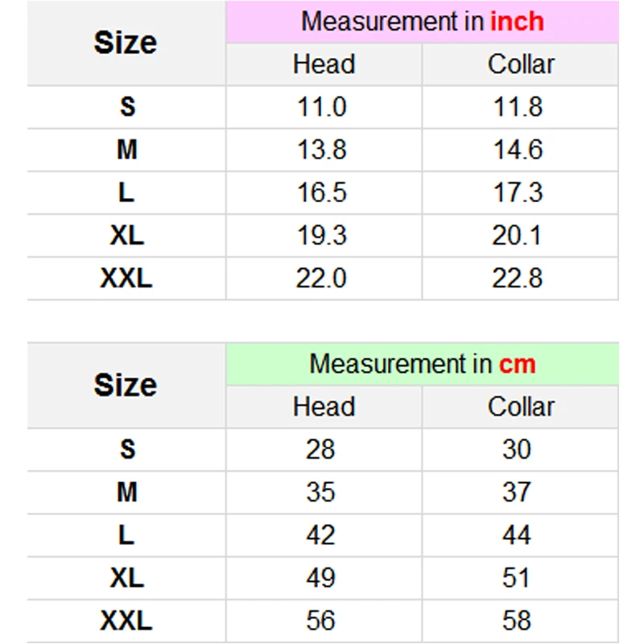
Task: Pick the 20.1 collar value
Action: pos(518,235)
